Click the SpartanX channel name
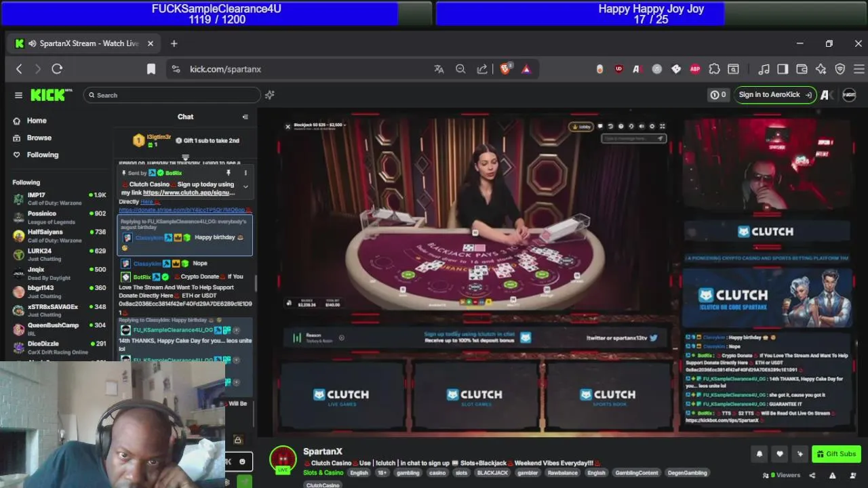The height and width of the screenshot is (488, 868). tap(323, 451)
